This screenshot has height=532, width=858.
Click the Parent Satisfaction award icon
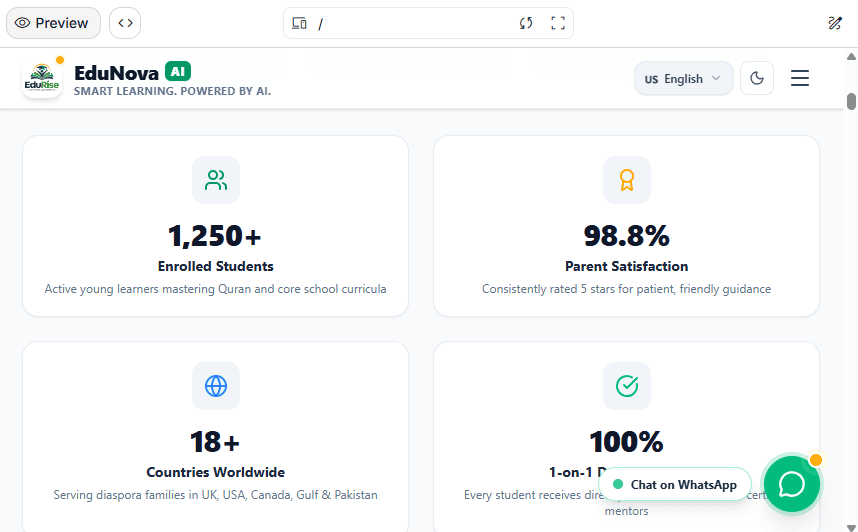(x=627, y=180)
